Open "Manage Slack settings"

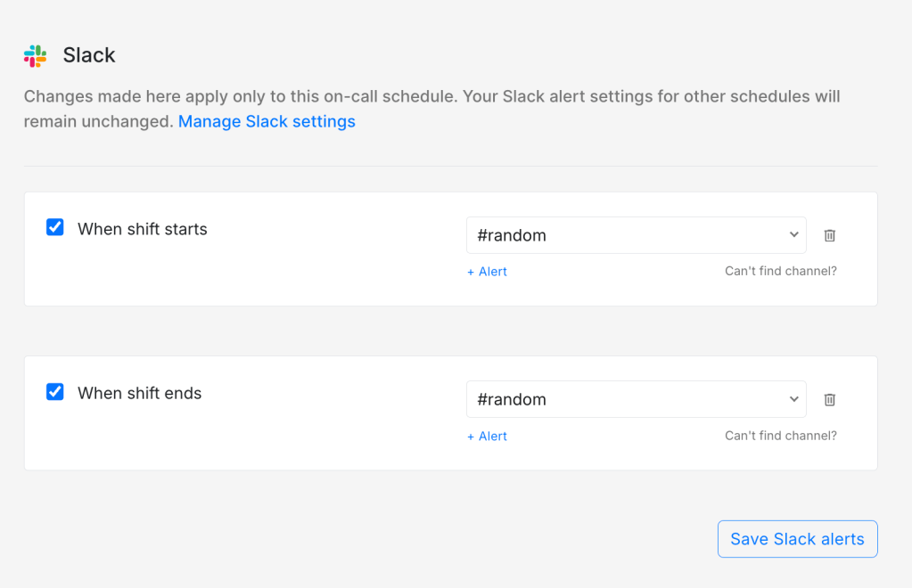coord(266,121)
